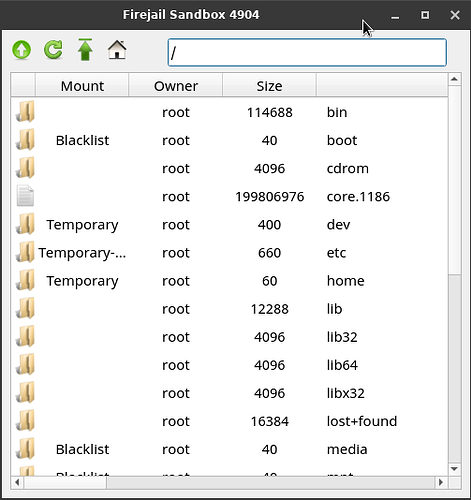Click the Temporary-... mount label for etc
The height and width of the screenshot is (500, 471).
(x=82, y=253)
